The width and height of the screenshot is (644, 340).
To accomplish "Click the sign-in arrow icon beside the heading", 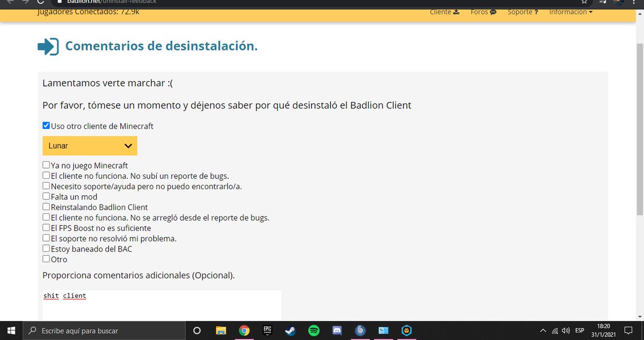I will tap(48, 47).
